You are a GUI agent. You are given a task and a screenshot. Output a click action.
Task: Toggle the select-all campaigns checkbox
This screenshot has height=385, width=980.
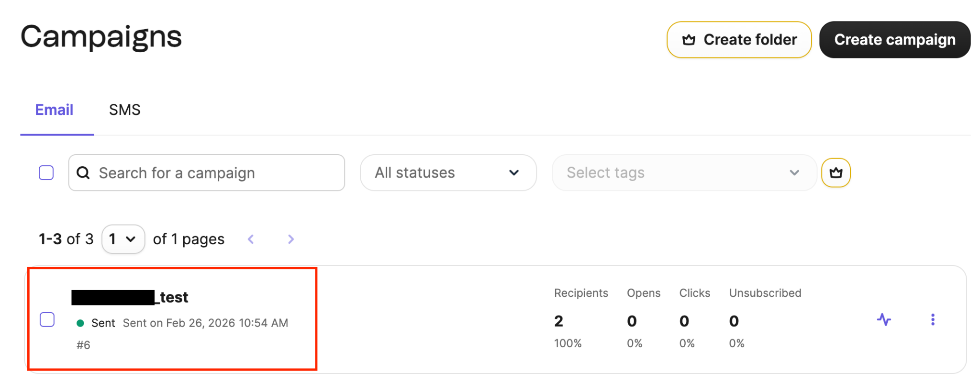click(46, 172)
